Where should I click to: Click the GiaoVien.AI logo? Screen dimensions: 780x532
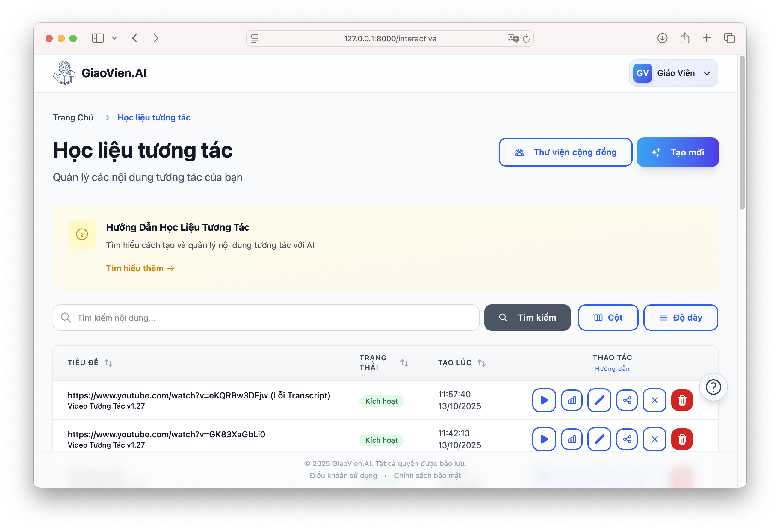pyautogui.click(x=100, y=73)
